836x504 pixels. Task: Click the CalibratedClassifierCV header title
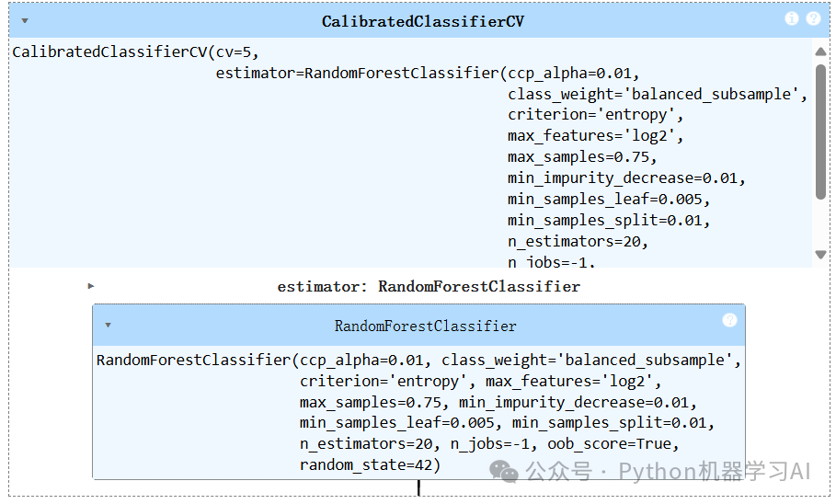(x=423, y=22)
